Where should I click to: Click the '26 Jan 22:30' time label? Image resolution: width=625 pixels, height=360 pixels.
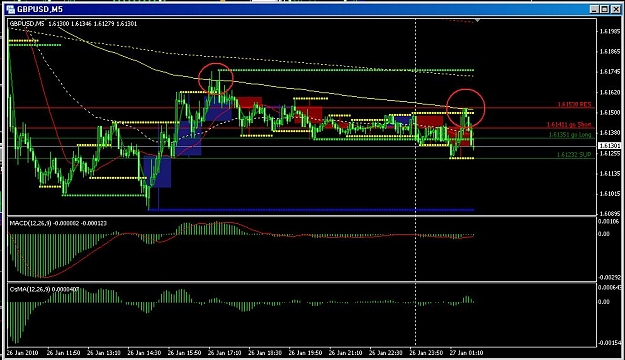click(385, 353)
